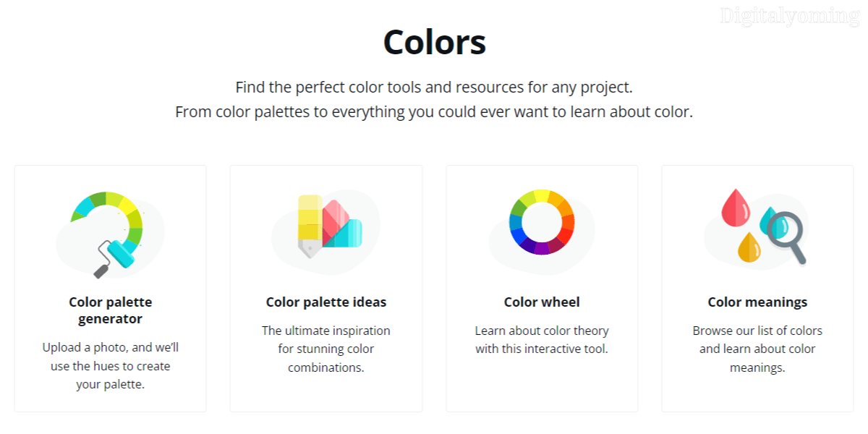Viewport: 868px width, 434px height.
Task: Click the rainbow color wheel icon
Action: point(542,221)
